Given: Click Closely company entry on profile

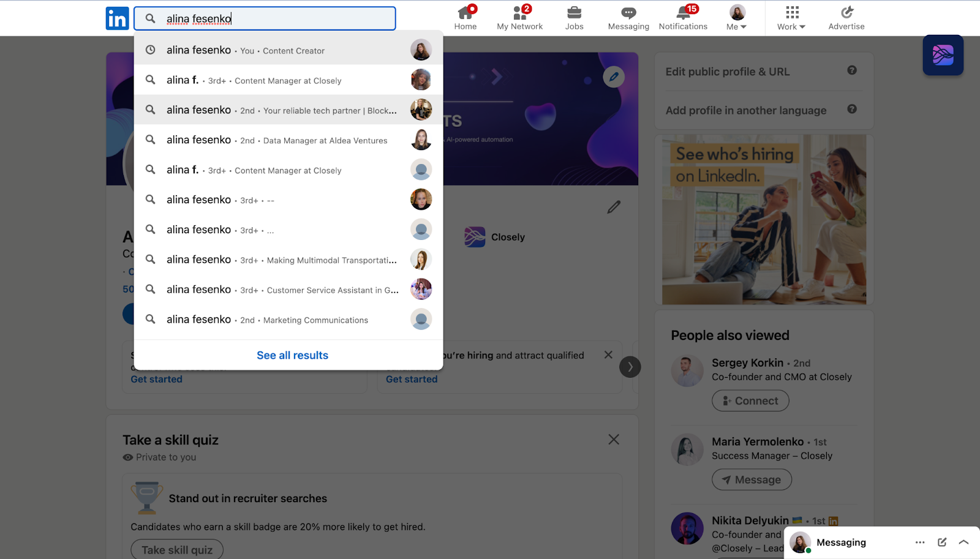Looking at the screenshot, I should [x=495, y=237].
